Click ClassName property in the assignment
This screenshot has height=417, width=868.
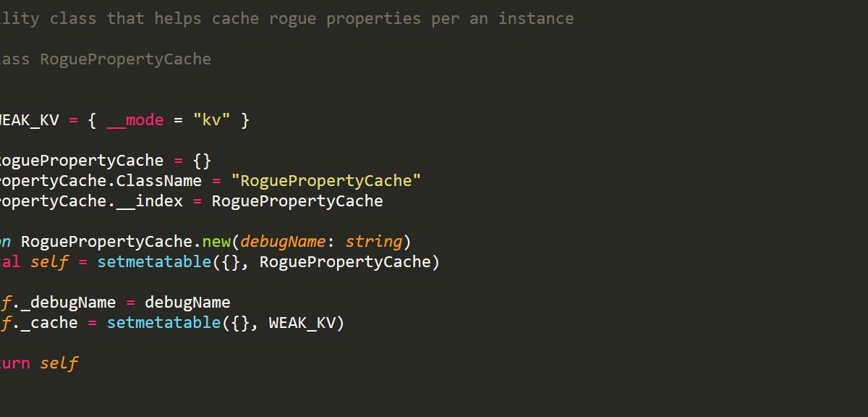(x=158, y=180)
